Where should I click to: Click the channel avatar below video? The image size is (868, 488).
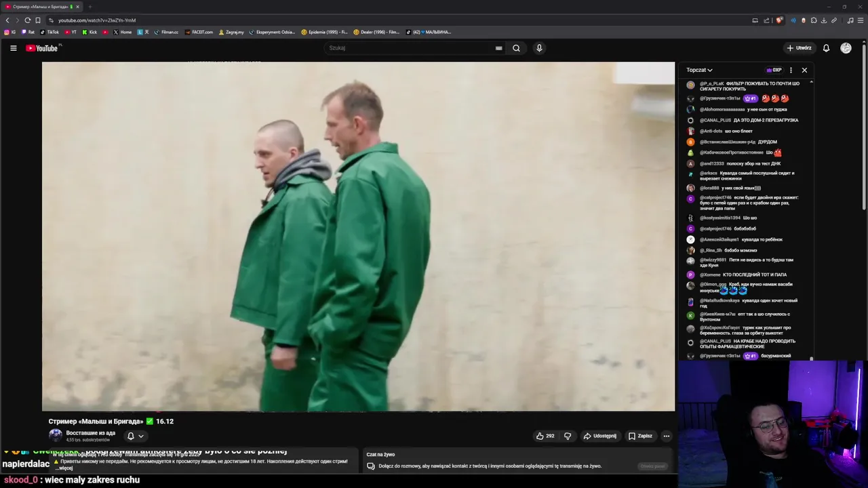[x=56, y=436]
